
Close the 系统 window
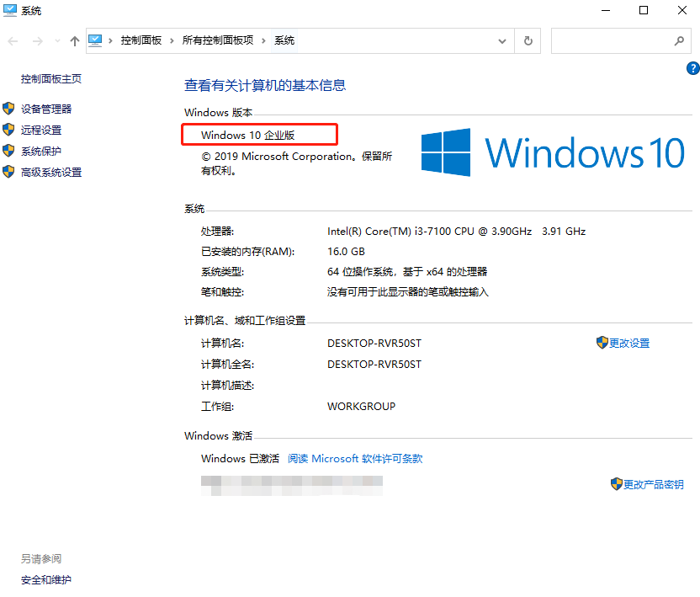(x=682, y=10)
